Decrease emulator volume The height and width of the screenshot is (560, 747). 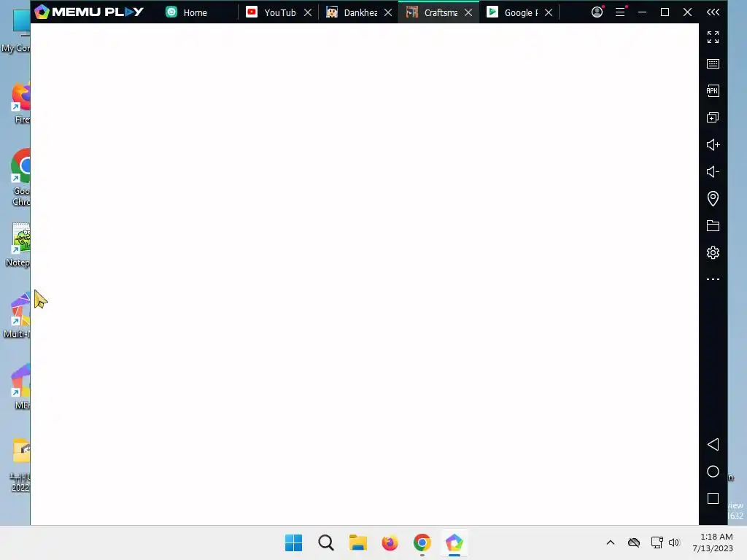[x=713, y=171]
